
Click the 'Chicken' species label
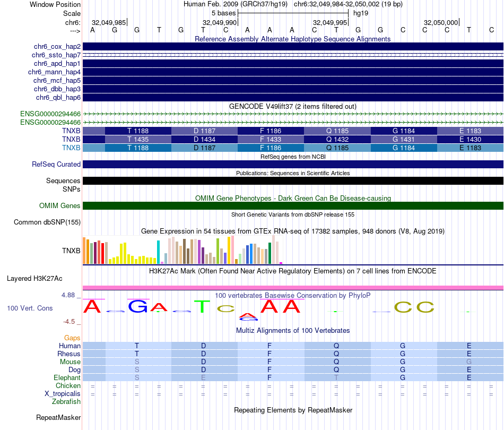pos(68,385)
